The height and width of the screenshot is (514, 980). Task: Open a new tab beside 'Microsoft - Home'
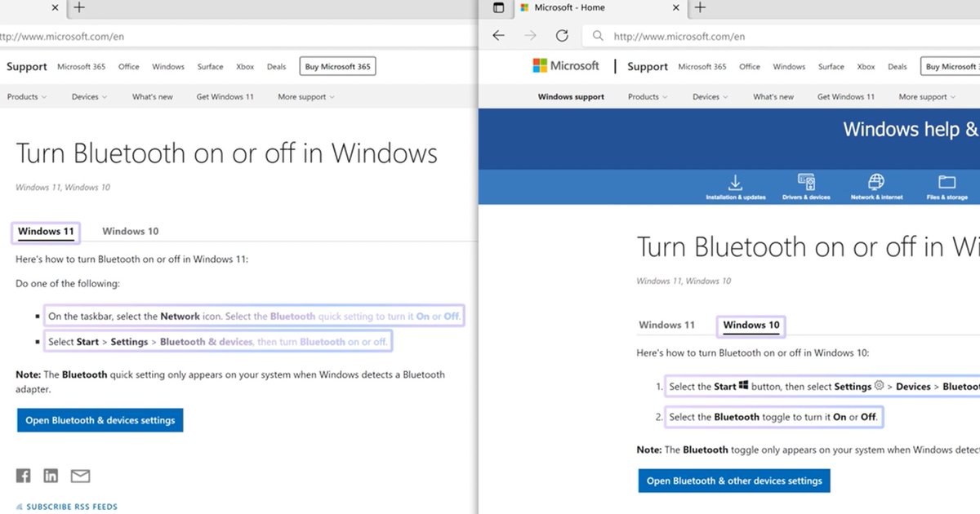click(x=700, y=8)
